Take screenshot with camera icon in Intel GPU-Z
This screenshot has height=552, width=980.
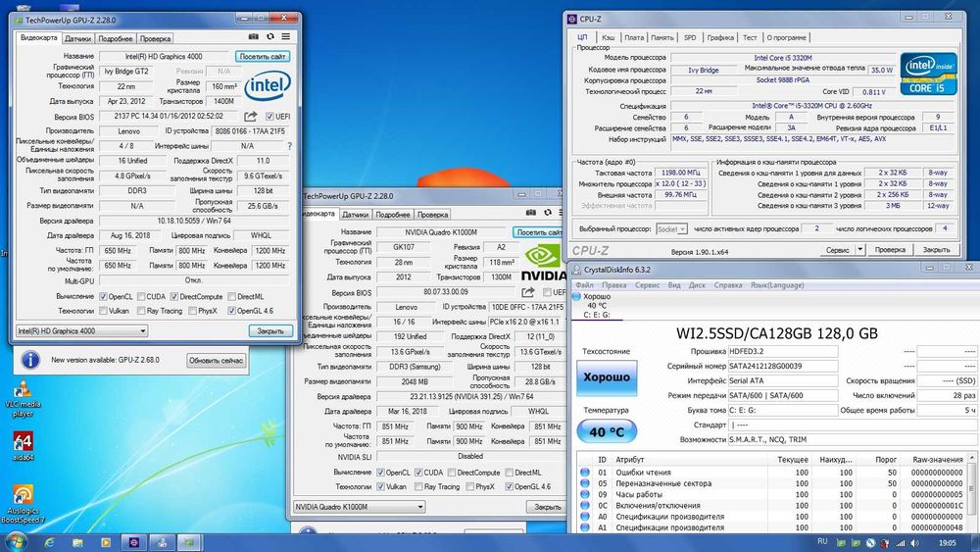(253, 37)
